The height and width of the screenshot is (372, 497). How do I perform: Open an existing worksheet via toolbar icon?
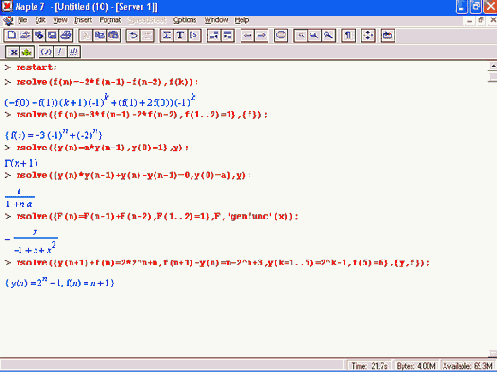(25, 35)
